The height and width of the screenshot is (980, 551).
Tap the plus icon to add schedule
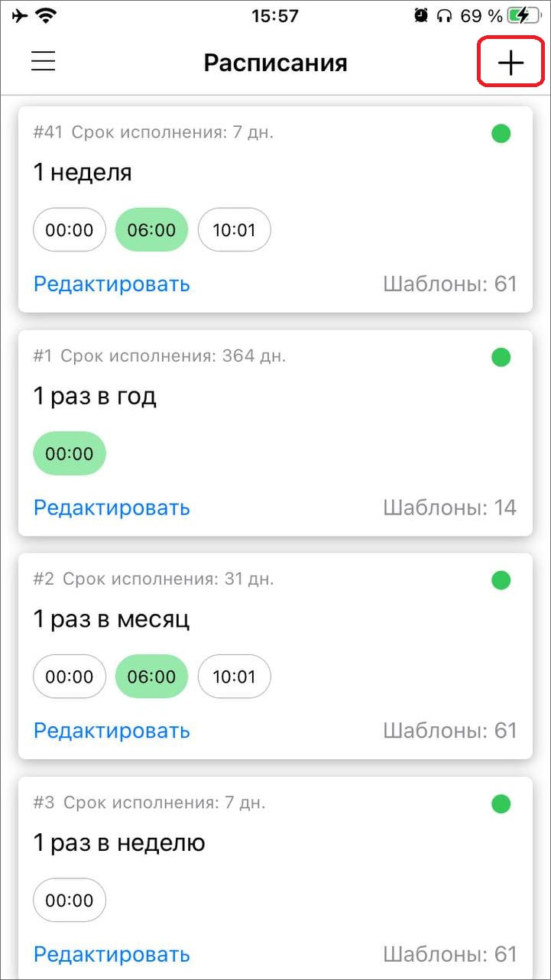(x=510, y=63)
